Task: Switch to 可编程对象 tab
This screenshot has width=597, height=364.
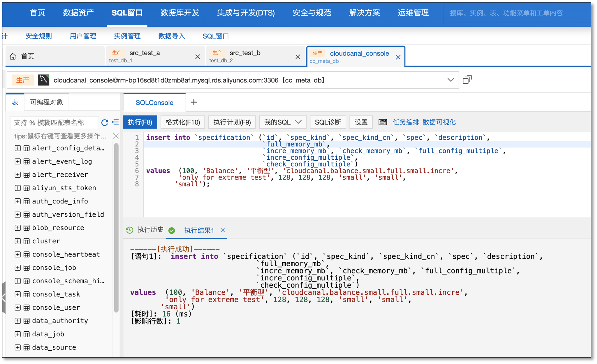Action: [47, 102]
